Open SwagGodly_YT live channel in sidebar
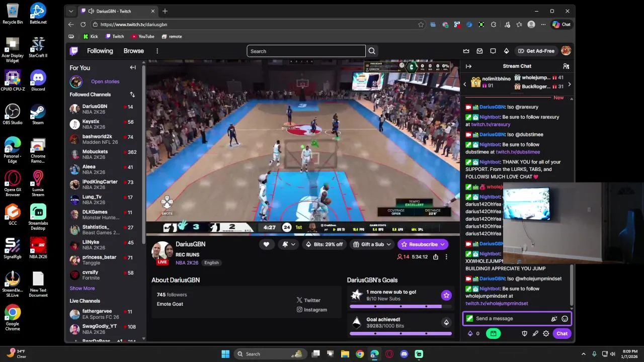 point(104,329)
